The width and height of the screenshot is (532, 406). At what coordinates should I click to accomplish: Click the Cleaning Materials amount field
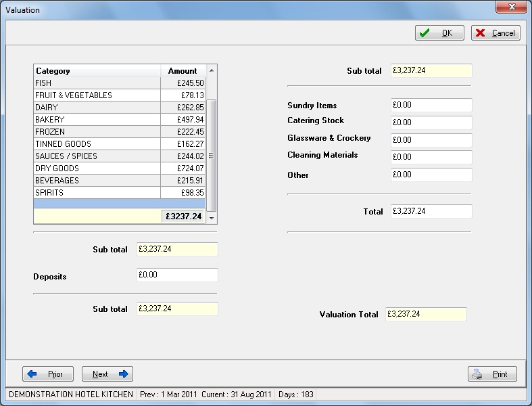click(431, 157)
